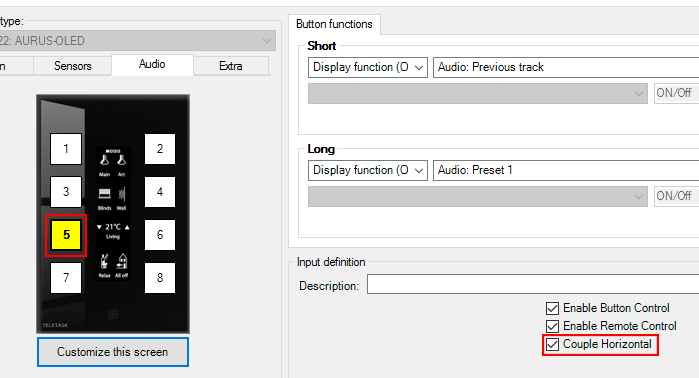The height and width of the screenshot is (378, 699).
Task: Click the Blinds icon on OLED display
Action: pyautogui.click(x=104, y=193)
